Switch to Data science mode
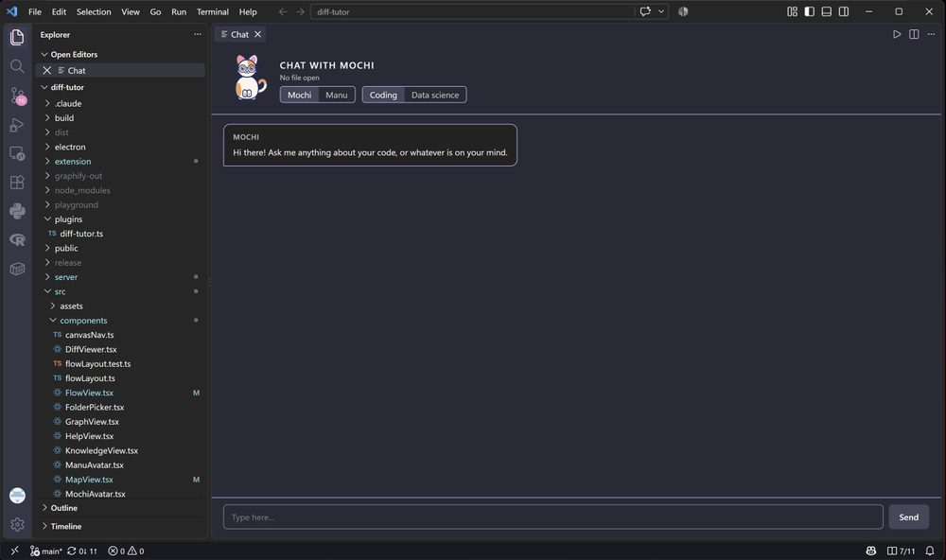This screenshot has height=560, width=946. (x=435, y=95)
